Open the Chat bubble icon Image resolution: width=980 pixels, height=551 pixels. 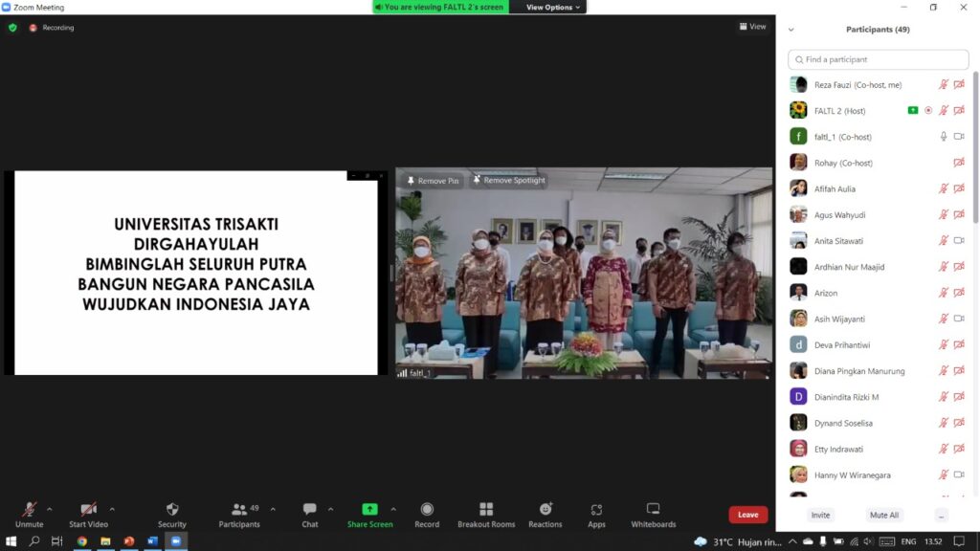pyautogui.click(x=309, y=509)
